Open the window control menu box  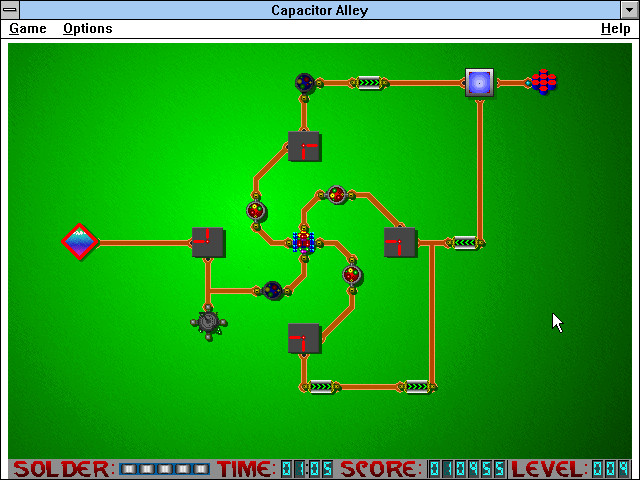click(x=11, y=10)
